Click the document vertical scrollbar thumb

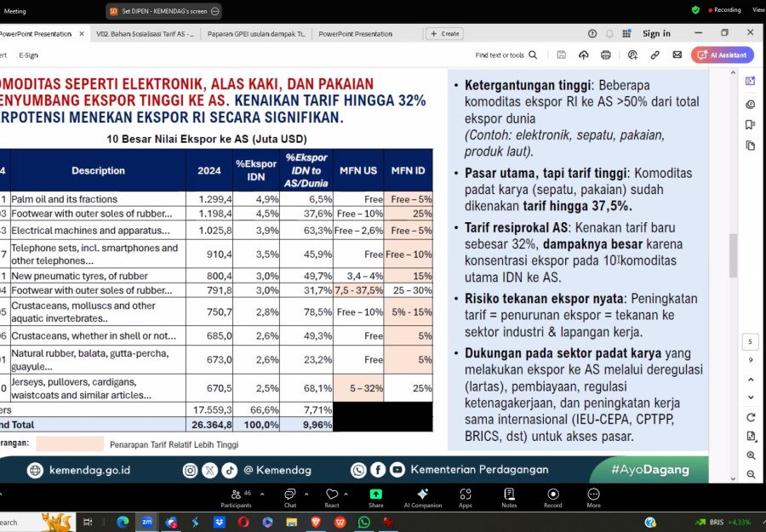point(733,256)
